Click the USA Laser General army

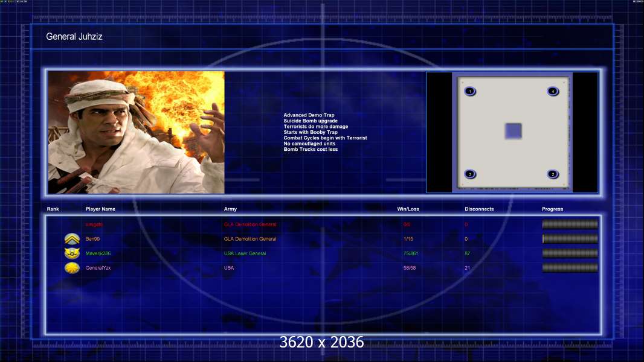pos(245,253)
